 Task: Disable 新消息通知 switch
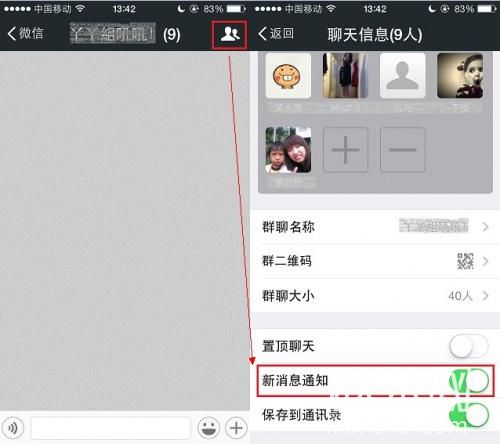tap(469, 380)
